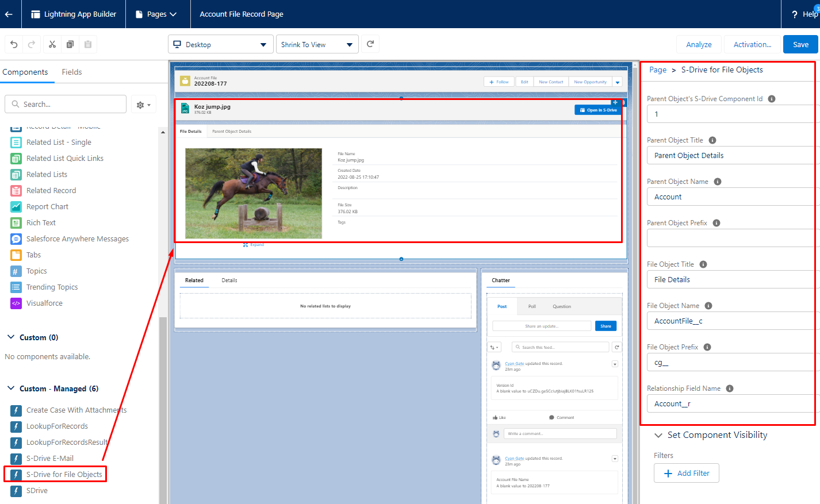820x504 pixels.
Task: Click the cut scissors icon
Action: pyautogui.click(x=52, y=44)
